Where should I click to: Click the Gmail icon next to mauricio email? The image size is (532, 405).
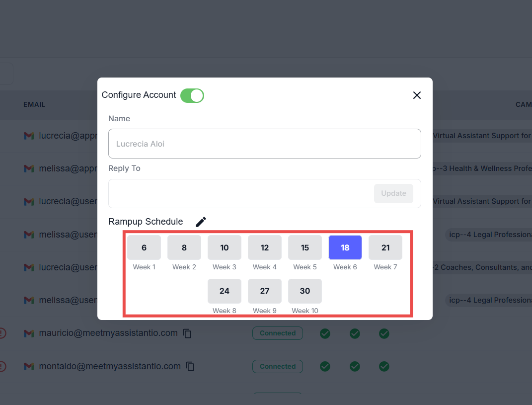(29, 333)
